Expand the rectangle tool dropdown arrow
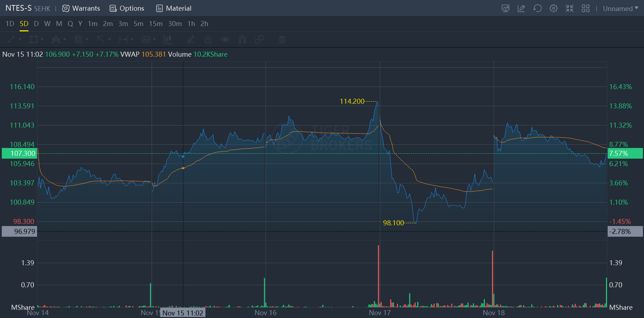This screenshot has width=644, height=318. coord(42,39)
